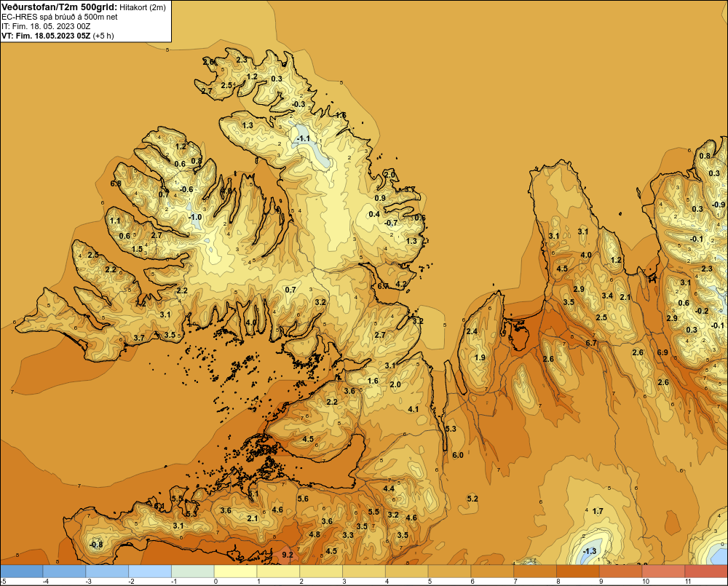
Task: Click the 6.9 temperature value
Action: [662, 352]
